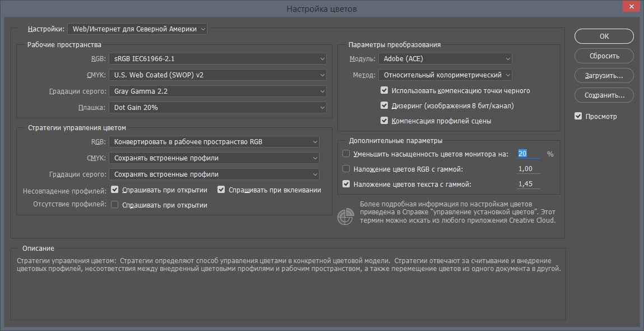Click the Рабочие пространства section heading
The image size is (644, 331).
click(64, 44)
